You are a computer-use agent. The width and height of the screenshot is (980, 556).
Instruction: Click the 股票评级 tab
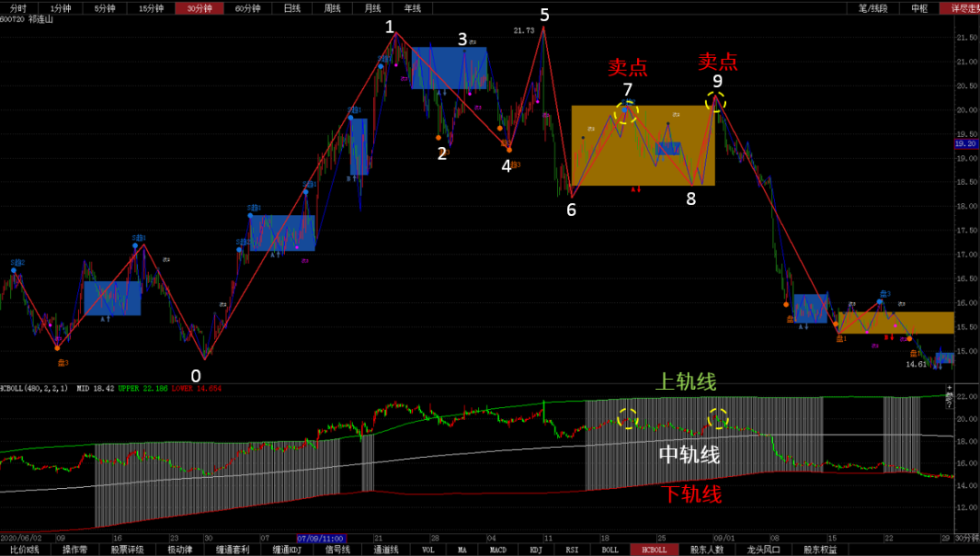point(127,550)
